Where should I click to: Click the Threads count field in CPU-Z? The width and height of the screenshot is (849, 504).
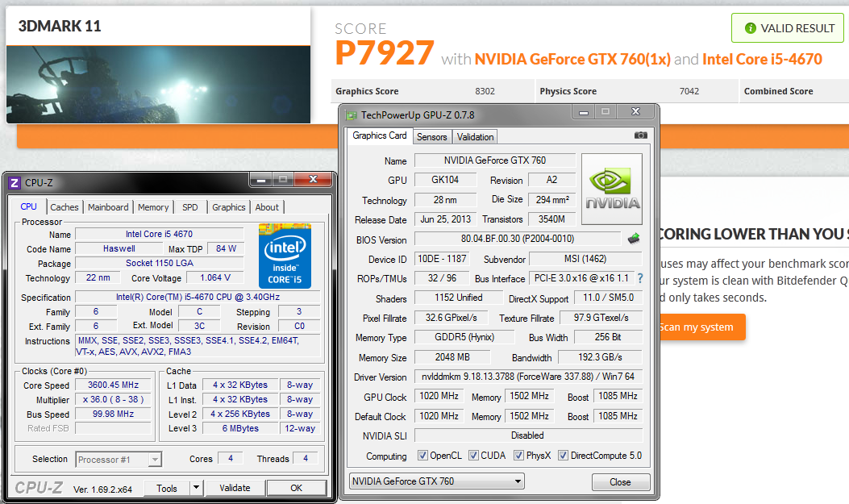click(306, 459)
